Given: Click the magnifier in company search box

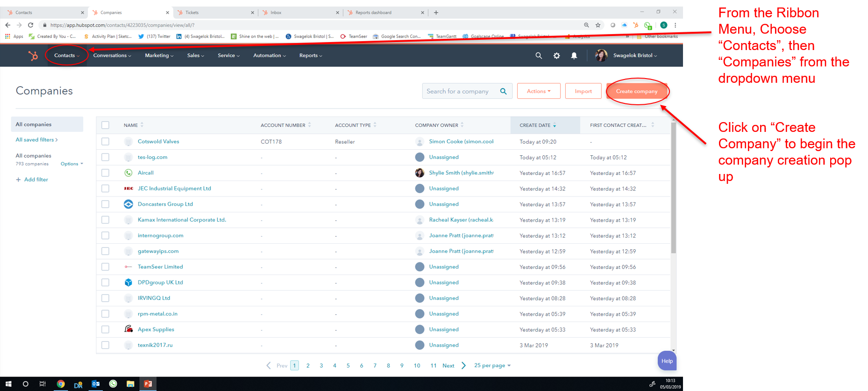Looking at the screenshot, I should [x=503, y=91].
